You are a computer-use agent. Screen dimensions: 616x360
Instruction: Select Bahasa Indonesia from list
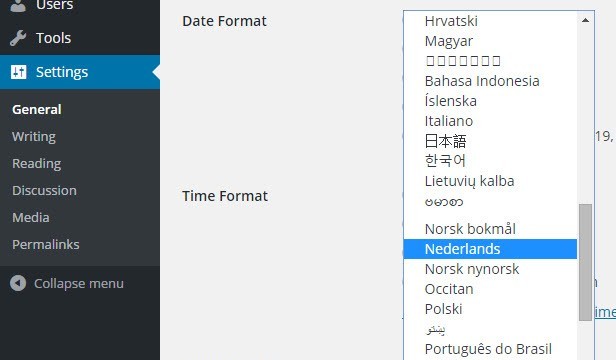490,81
